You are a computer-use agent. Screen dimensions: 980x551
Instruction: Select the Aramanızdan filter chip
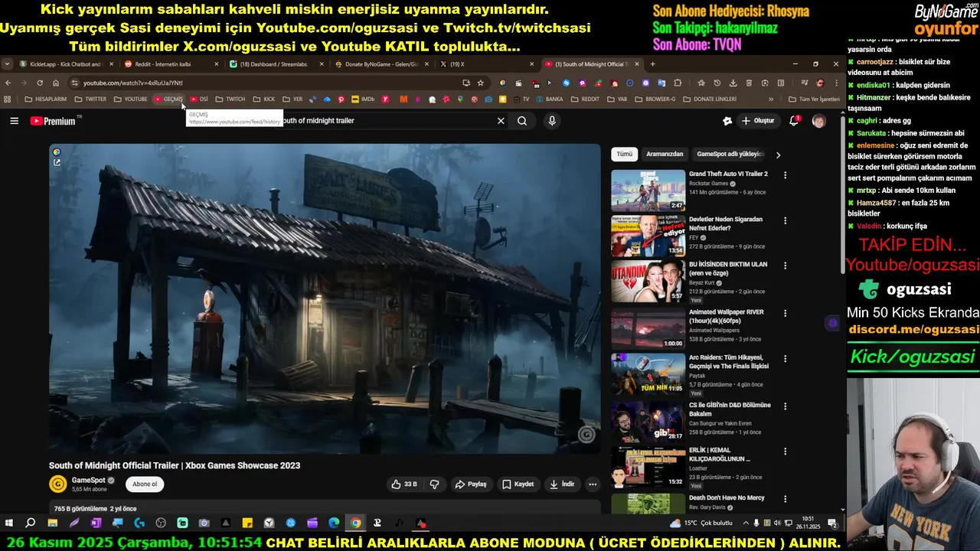click(665, 154)
